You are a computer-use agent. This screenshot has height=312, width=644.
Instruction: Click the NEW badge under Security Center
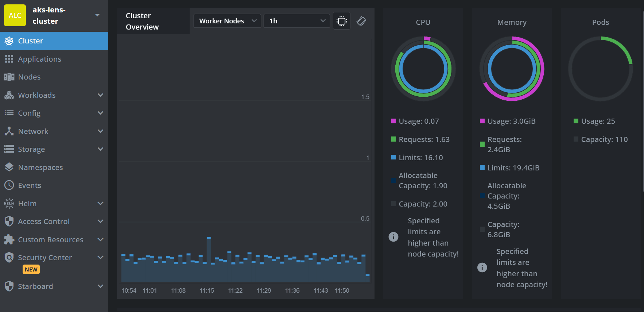pyautogui.click(x=31, y=270)
